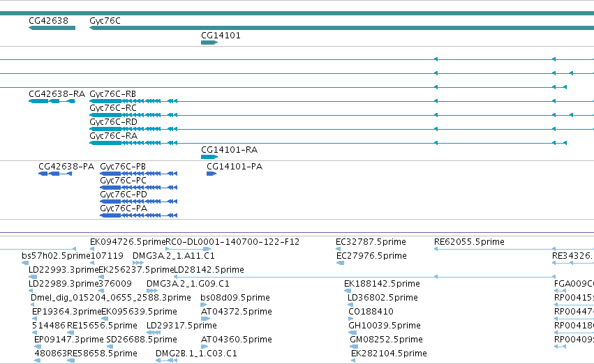Click the CG14101-PA protein glyph
This screenshot has height=364, width=594.
pyautogui.click(x=211, y=174)
